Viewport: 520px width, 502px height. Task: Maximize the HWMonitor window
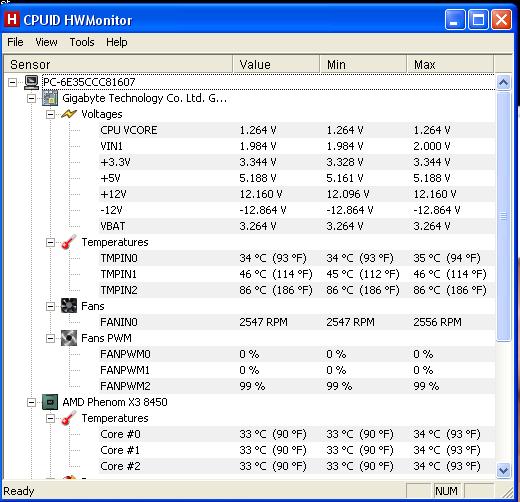point(478,20)
